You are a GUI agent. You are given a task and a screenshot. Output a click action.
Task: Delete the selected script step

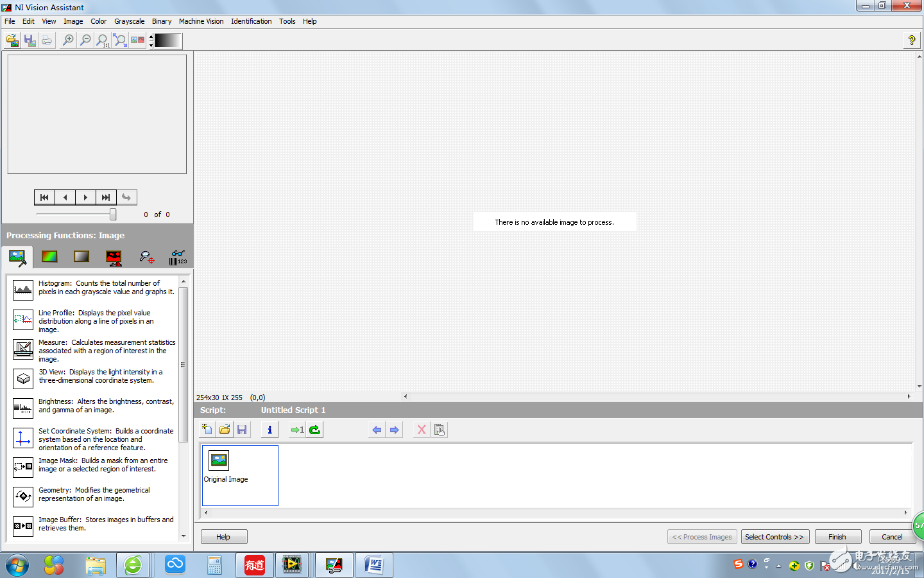click(422, 430)
